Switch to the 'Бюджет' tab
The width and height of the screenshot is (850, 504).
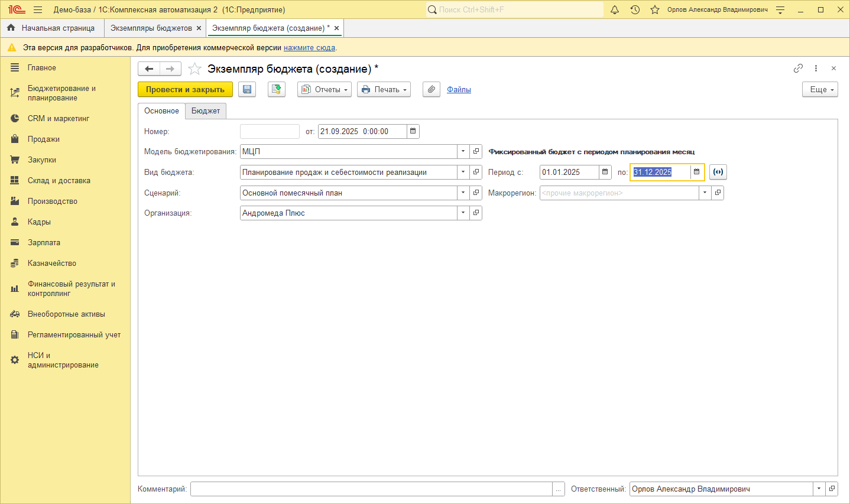tap(205, 110)
